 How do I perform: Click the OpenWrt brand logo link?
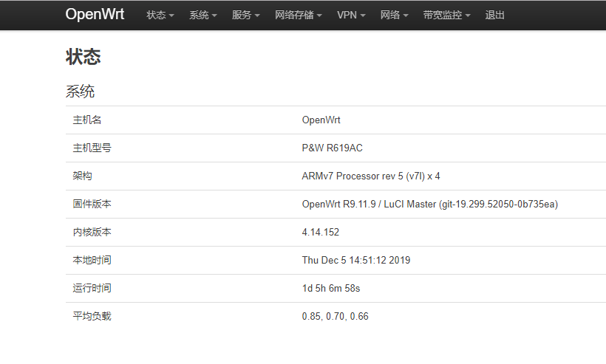(x=95, y=15)
